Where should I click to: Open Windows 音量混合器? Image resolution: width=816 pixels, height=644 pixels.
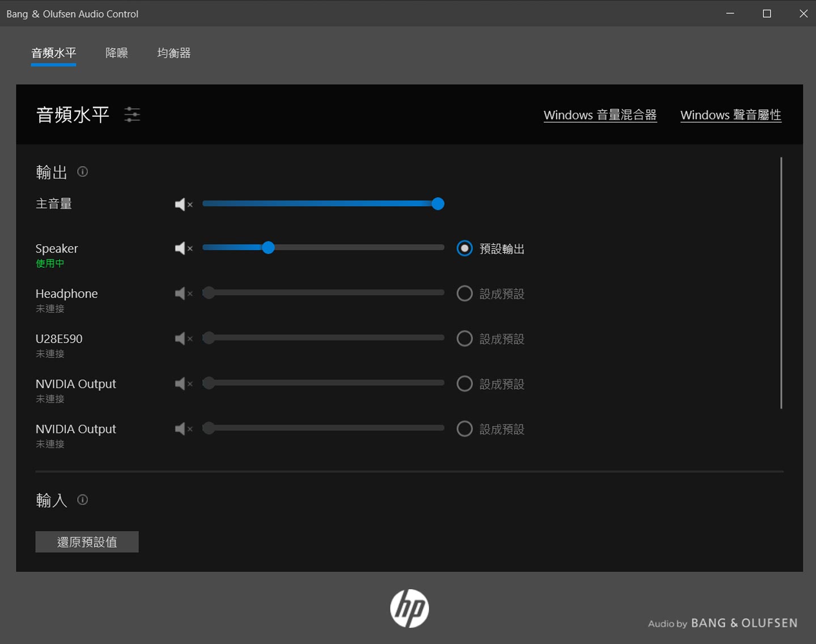(x=600, y=115)
